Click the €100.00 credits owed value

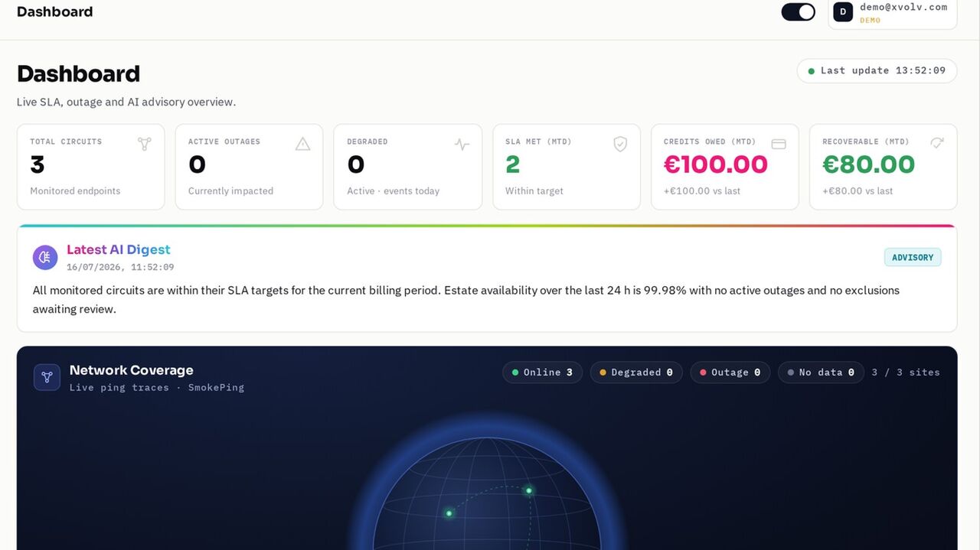pyautogui.click(x=716, y=164)
